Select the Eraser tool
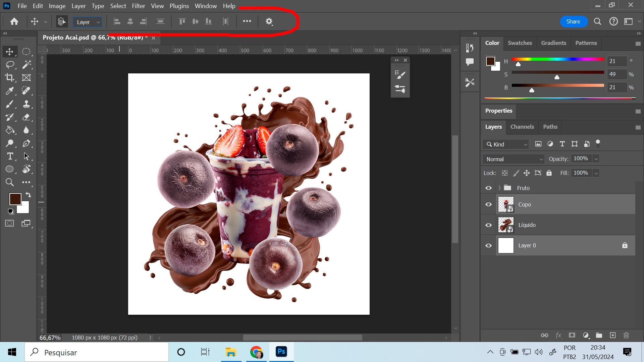This screenshot has height=362, width=644. [x=26, y=117]
